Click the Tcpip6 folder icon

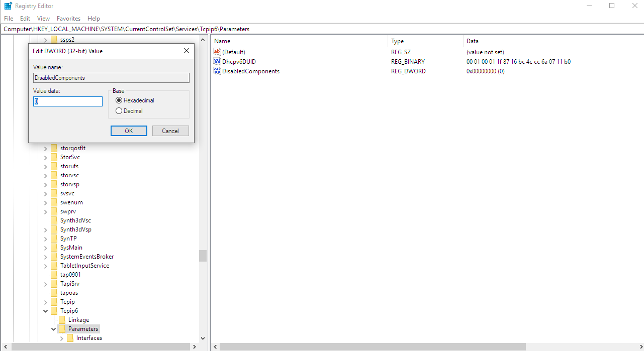[54, 311]
